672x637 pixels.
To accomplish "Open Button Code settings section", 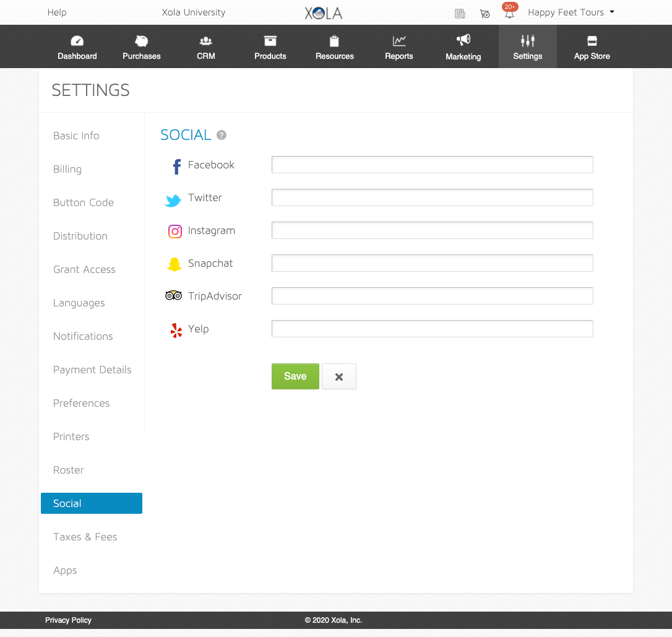I will (84, 203).
